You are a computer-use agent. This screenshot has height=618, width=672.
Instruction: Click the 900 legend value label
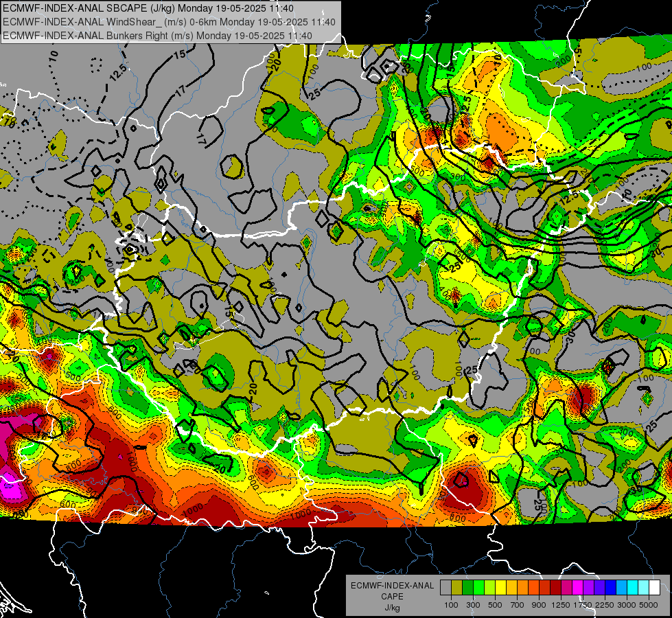tap(539, 605)
